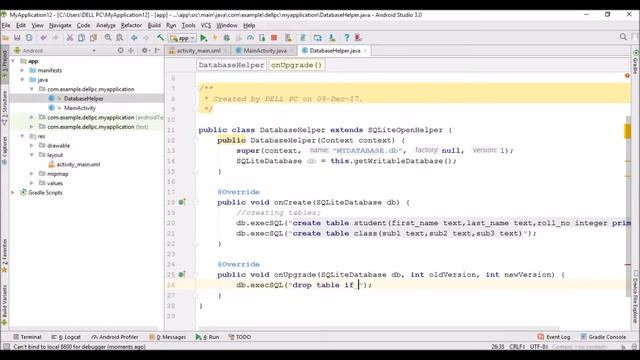640x360 pixels.
Task: Click the override gutter icon beside onUpgrade
Action: (x=182, y=274)
